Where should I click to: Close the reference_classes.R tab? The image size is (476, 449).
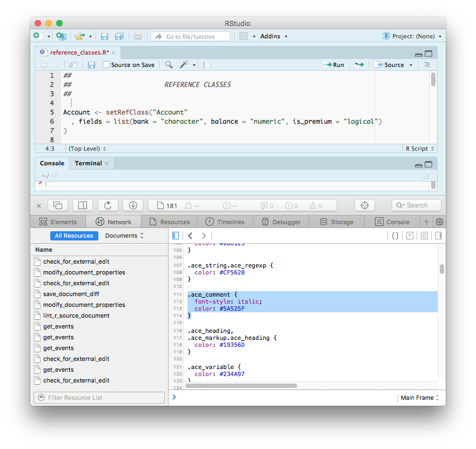point(113,53)
